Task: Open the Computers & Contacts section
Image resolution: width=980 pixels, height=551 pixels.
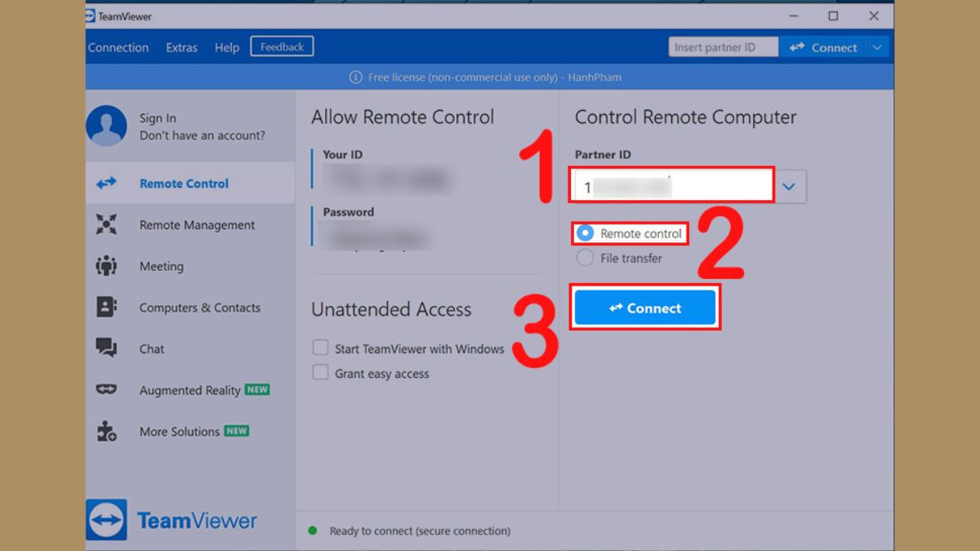Action: pos(190,307)
